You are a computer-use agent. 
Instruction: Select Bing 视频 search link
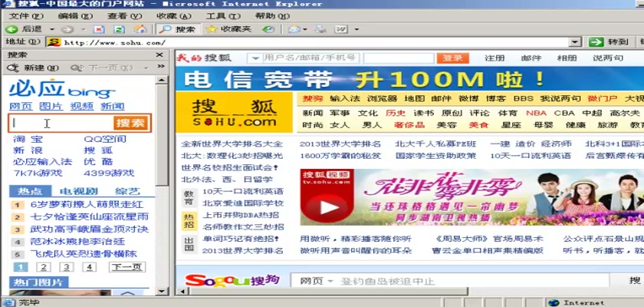pos(82,107)
